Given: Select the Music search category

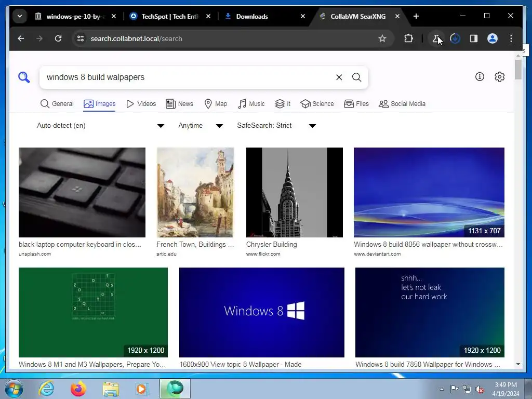Looking at the screenshot, I should 251,104.
